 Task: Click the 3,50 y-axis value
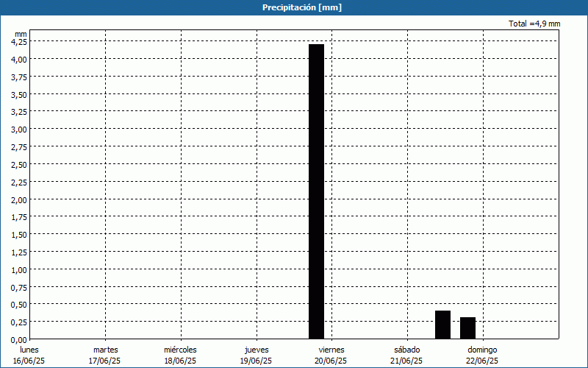(19, 95)
